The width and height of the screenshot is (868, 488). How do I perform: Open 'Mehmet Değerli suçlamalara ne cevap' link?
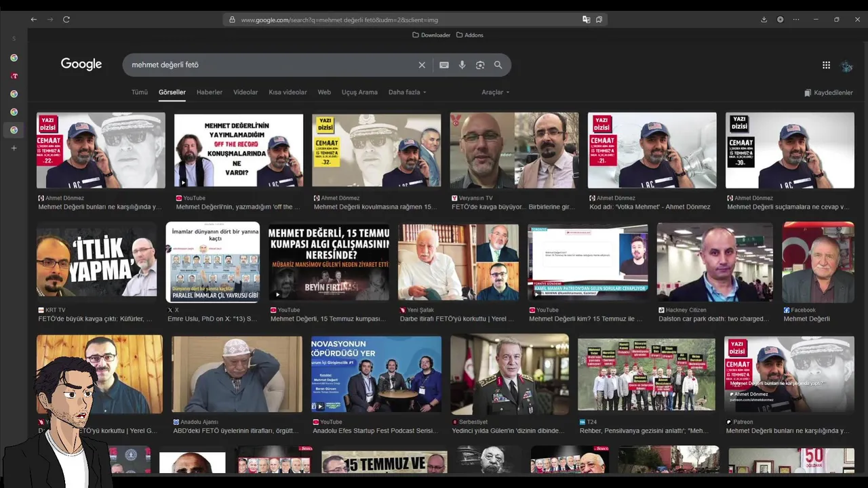click(788, 207)
